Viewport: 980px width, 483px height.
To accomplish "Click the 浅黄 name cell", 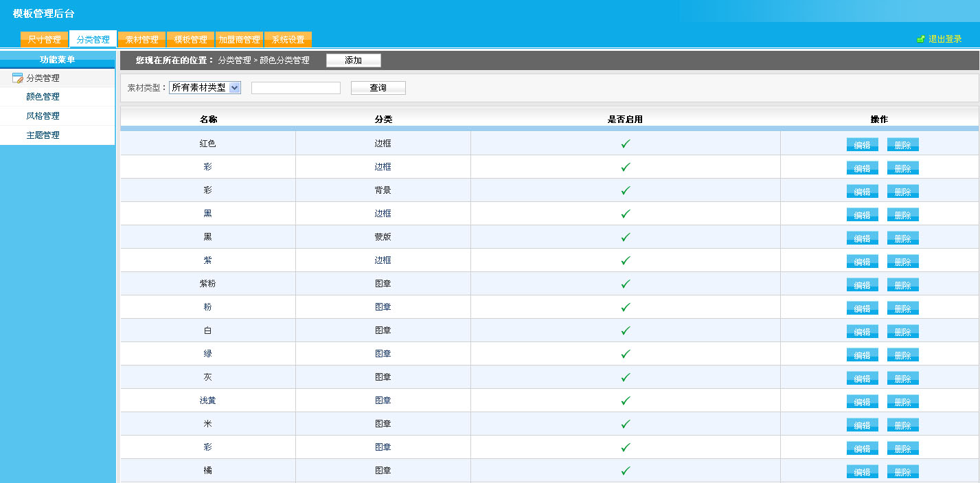I will pyautogui.click(x=208, y=401).
